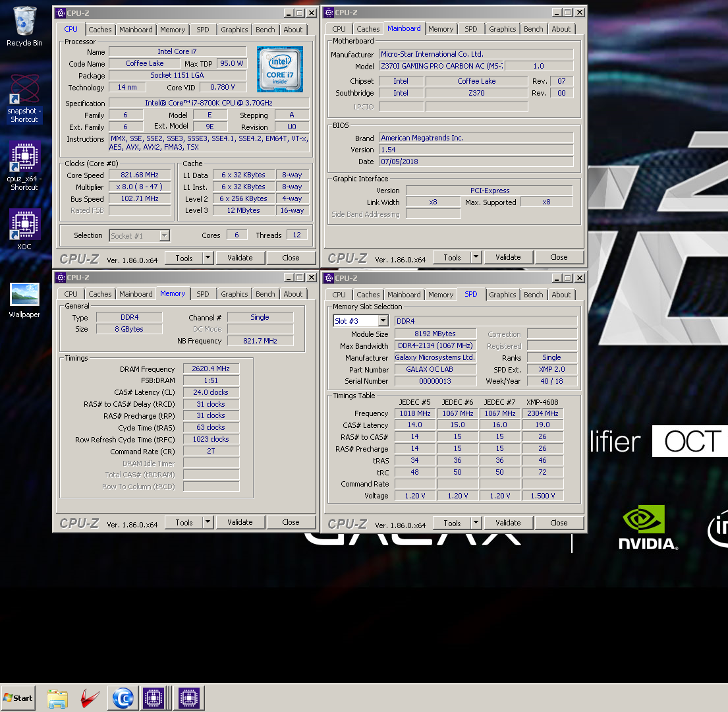Click the Level 3 cache 12 MBytes value

click(244, 210)
